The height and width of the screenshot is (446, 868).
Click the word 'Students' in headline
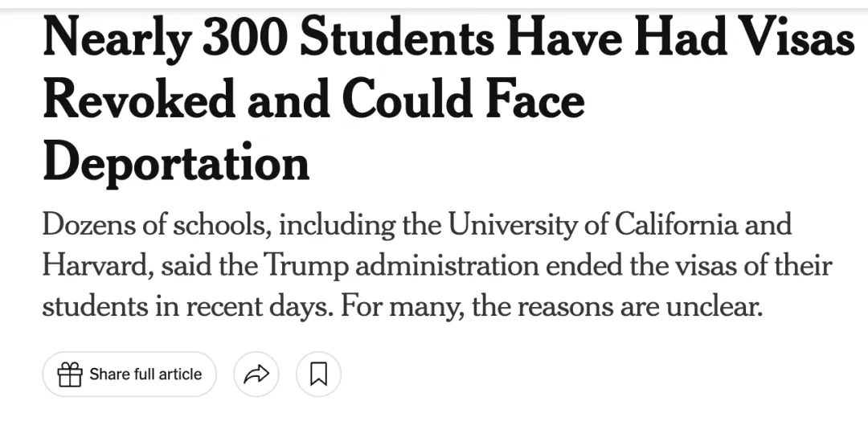(396, 39)
